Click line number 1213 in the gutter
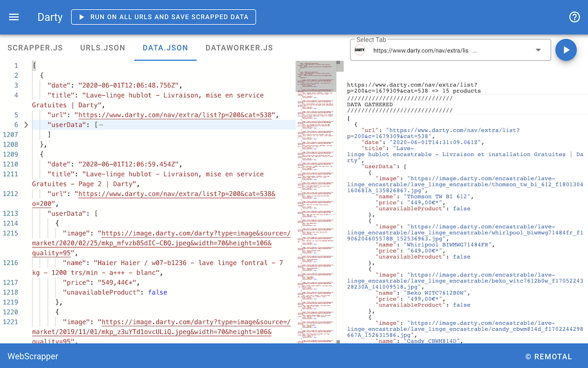Image resolution: width=588 pixels, height=368 pixels. [10, 213]
